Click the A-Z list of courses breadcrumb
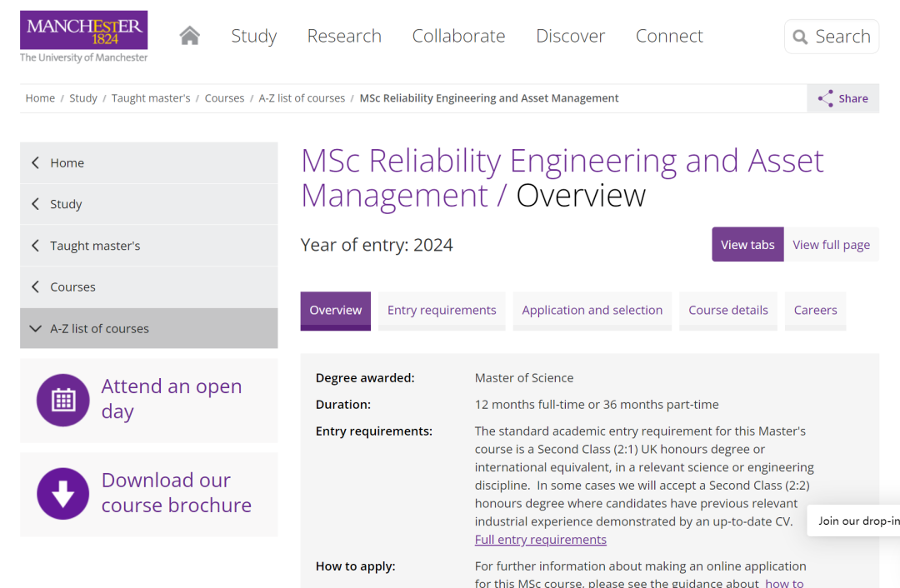Viewport: 900px width, 588px height. [x=302, y=98]
